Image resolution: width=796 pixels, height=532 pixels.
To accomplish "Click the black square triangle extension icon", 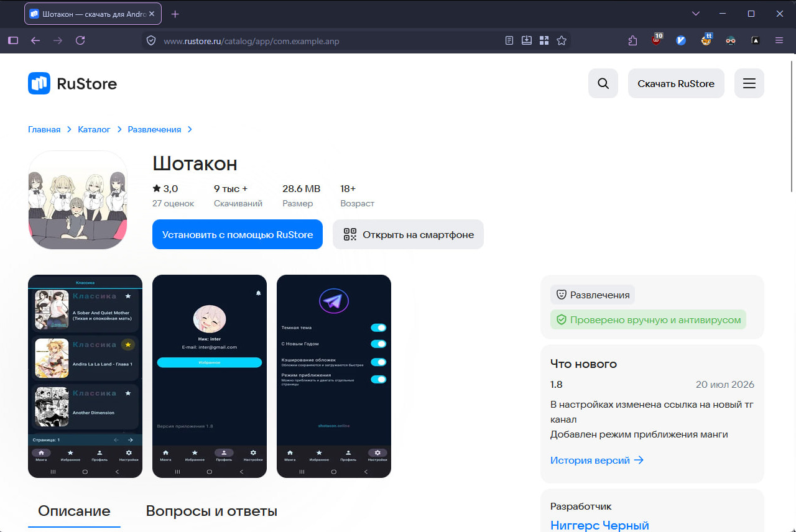I will [x=756, y=40].
